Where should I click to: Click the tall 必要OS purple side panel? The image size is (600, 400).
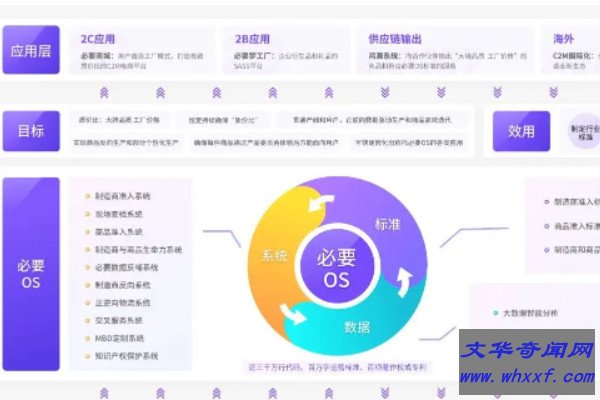click(31, 272)
